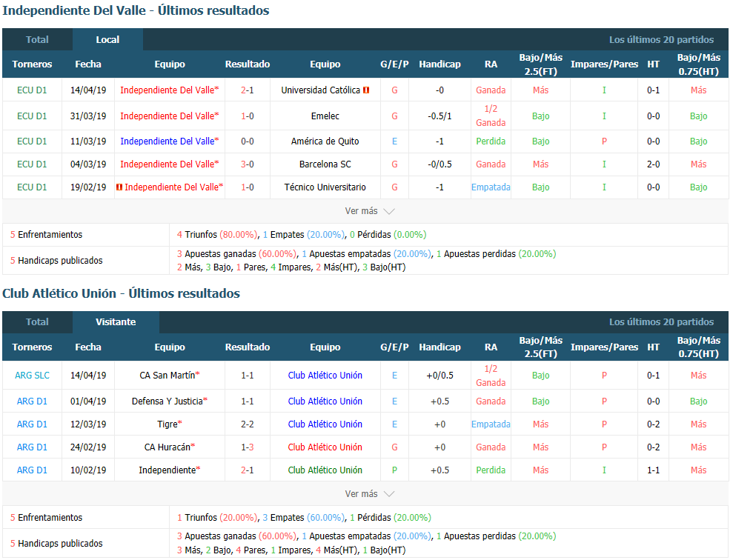
Task: Click '0 Pérdidas (0.00%)' in the summary
Action: [x=388, y=235]
